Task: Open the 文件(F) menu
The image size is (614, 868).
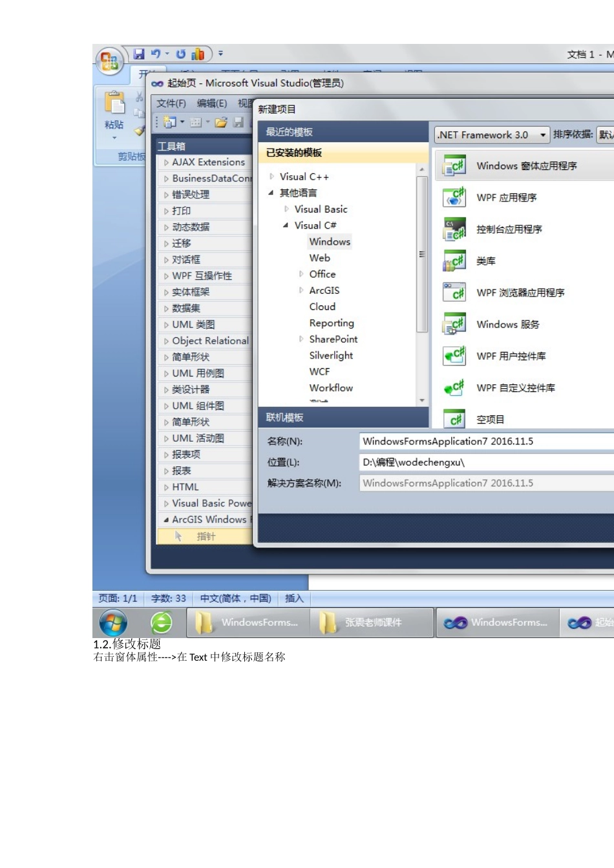Action: pos(171,103)
